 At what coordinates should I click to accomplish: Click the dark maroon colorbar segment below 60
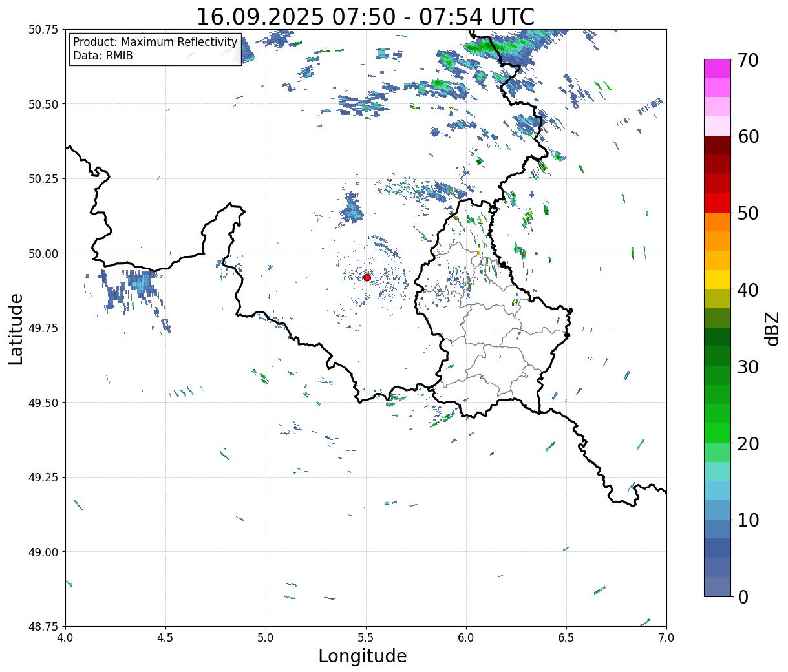click(x=718, y=145)
